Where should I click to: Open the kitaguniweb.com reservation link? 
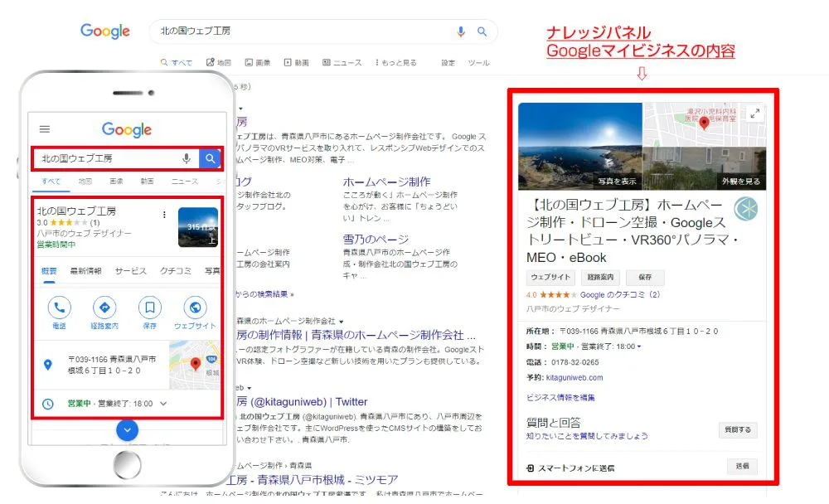point(574,378)
